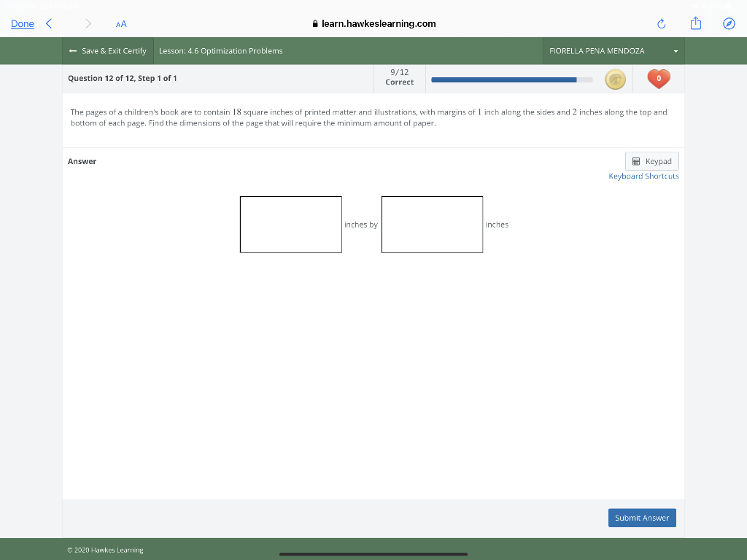Open the Keypad
Viewport: 747px width, 560px height.
[x=651, y=160]
